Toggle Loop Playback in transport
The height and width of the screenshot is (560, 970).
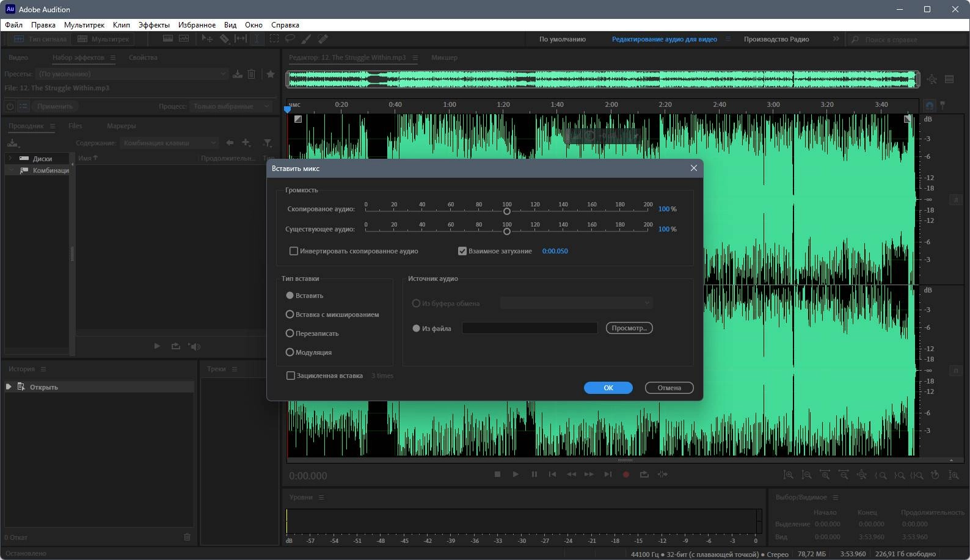coord(644,475)
